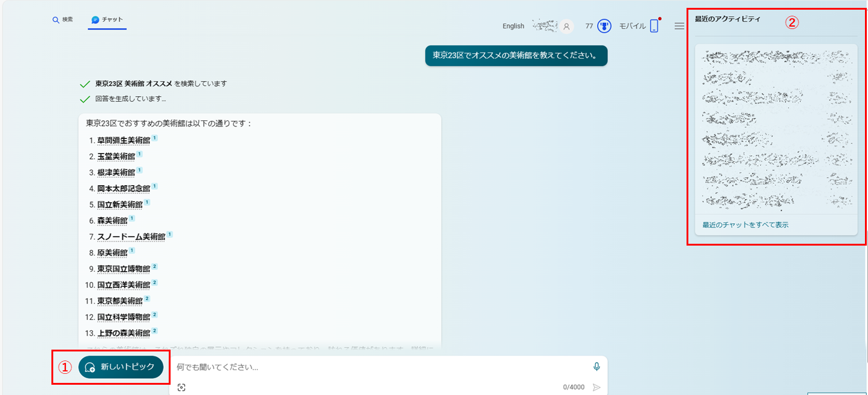Open the 国立西洋美術館 link
Screen dimensions: 868x395
tap(123, 284)
